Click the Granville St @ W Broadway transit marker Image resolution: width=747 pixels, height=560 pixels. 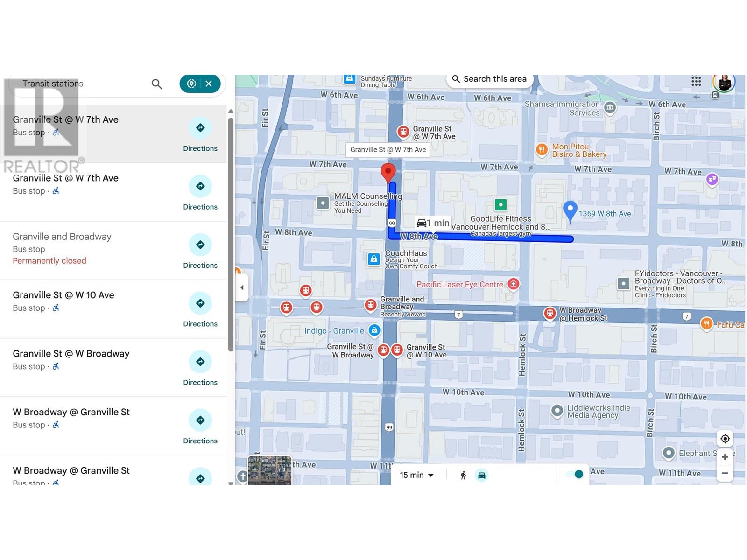pos(383,350)
